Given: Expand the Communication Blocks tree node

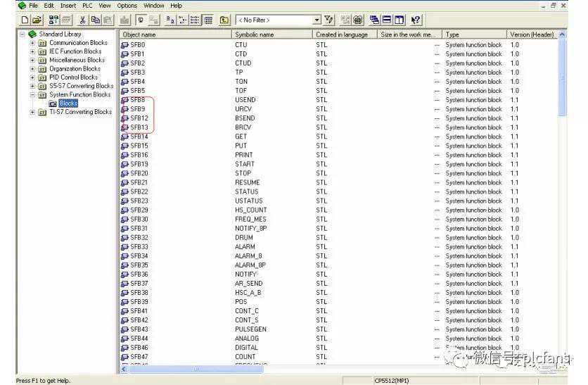Looking at the screenshot, I should (32, 43).
